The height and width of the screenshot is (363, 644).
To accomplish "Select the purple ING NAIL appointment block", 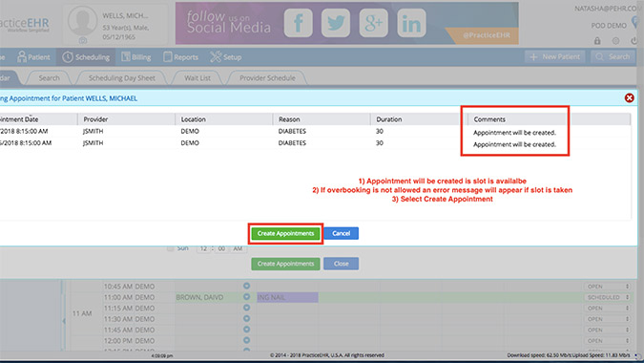I will [287, 297].
